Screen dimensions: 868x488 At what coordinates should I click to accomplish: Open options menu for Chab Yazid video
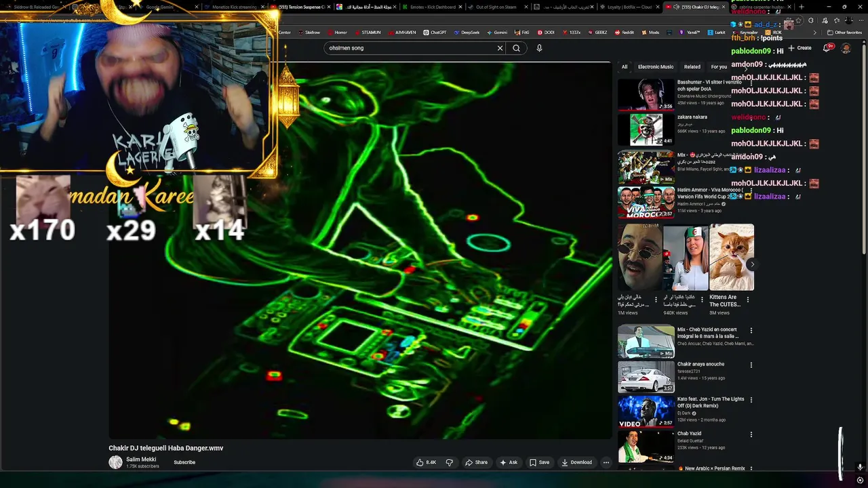point(751,434)
